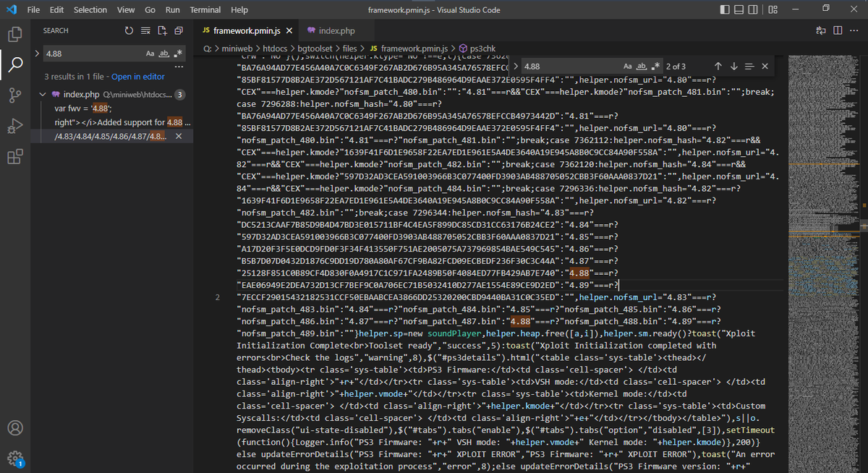This screenshot has height=473, width=868.
Task: Open changes compare icon in editor toolbar
Action: tap(820, 31)
